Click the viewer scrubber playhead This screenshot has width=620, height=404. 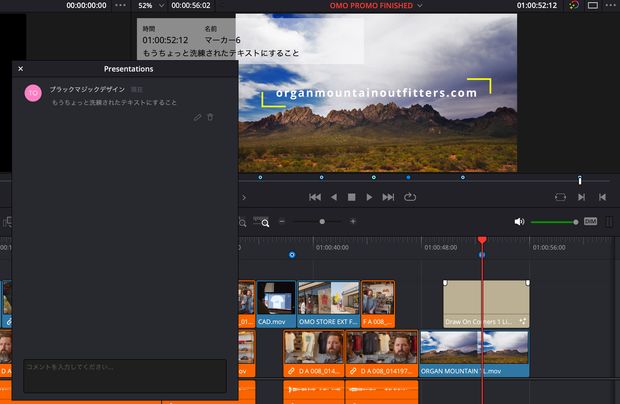[580, 180]
